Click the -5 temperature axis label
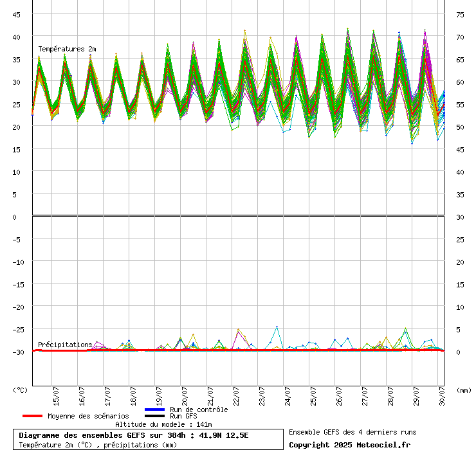Viewport: 476px width, 450px height. [x=16, y=240]
